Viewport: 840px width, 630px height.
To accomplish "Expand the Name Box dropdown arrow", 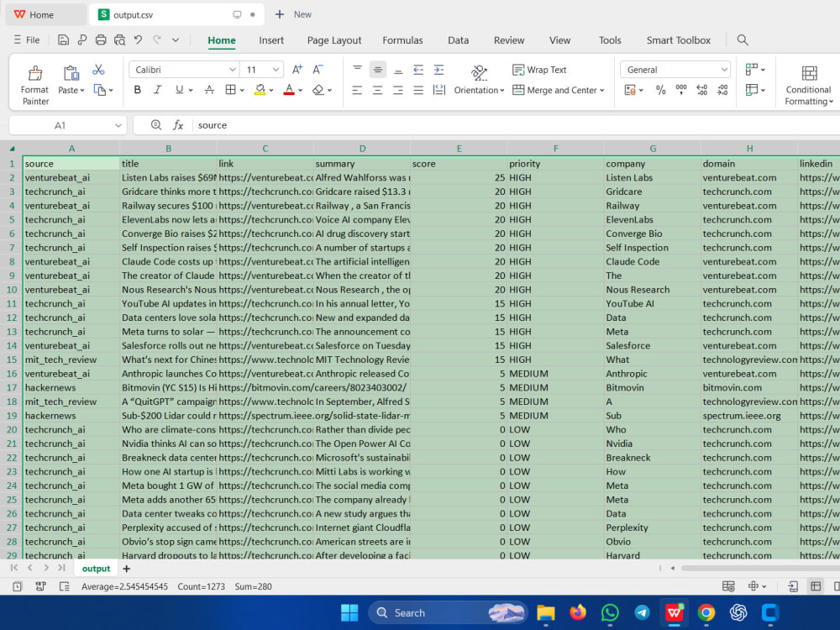I will 118,125.
